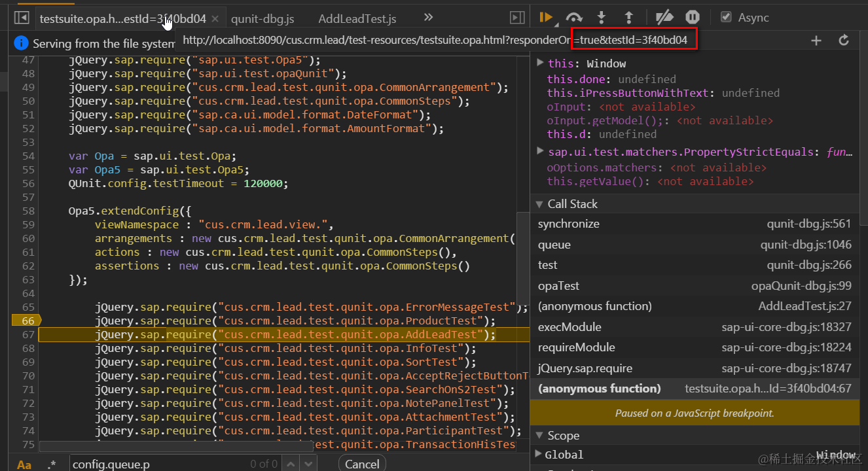Close the testsuite.opa.html tab

(215, 19)
